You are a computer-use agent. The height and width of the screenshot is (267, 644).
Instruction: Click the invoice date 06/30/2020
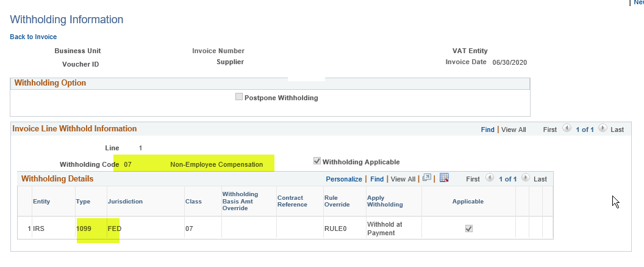pyautogui.click(x=510, y=62)
